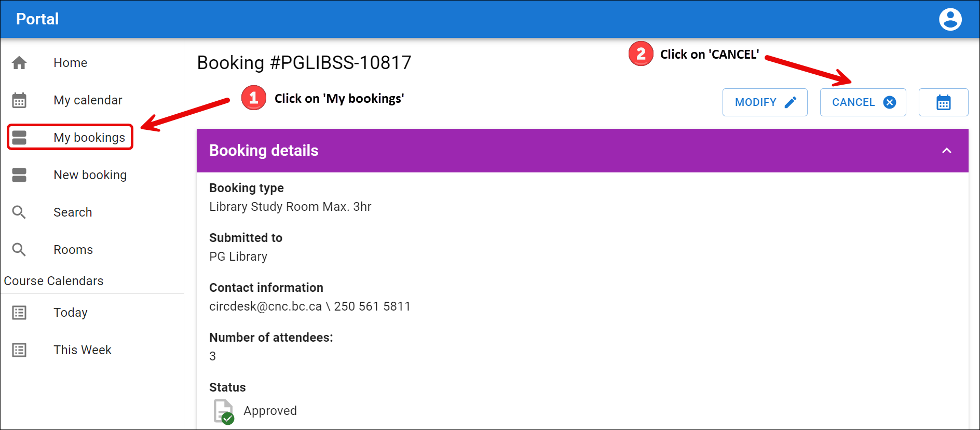The height and width of the screenshot is (430, 980).
Task: Click the Rooms magnifier icon
Action: tap(19, 250)
